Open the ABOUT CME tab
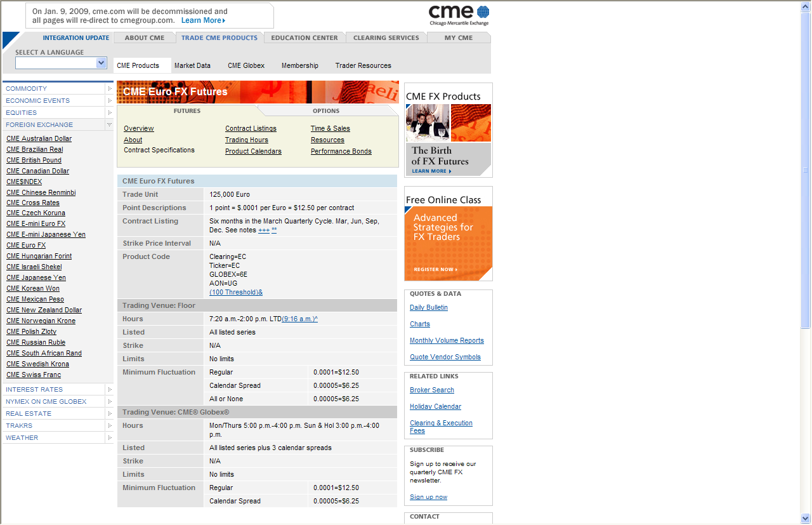 (x=145, y=38)
